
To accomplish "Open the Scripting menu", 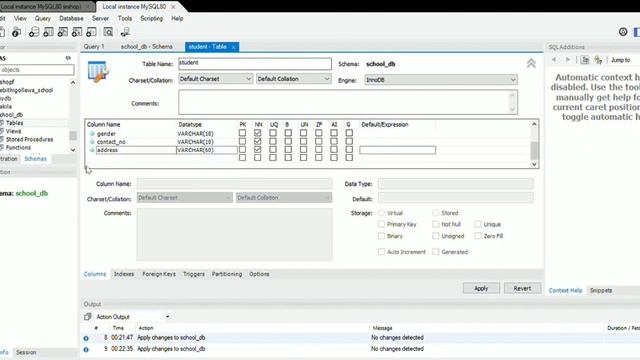I will coord(151,18).
